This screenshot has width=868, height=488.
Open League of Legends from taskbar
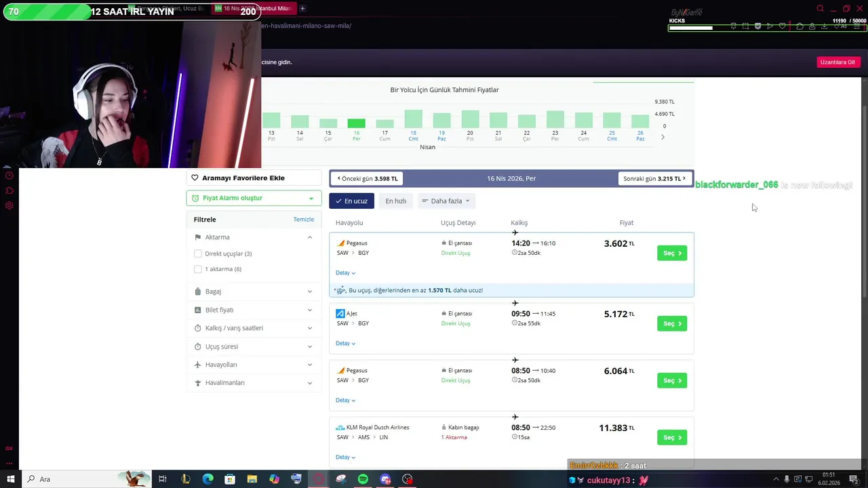[185, 479]
